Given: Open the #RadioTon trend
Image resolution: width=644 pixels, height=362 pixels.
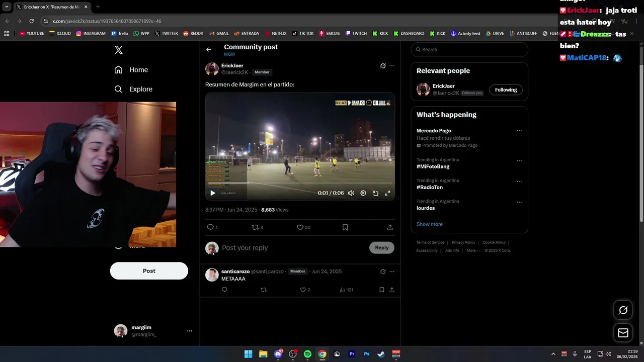Looking at the screenshot, I should pos(430,188).
